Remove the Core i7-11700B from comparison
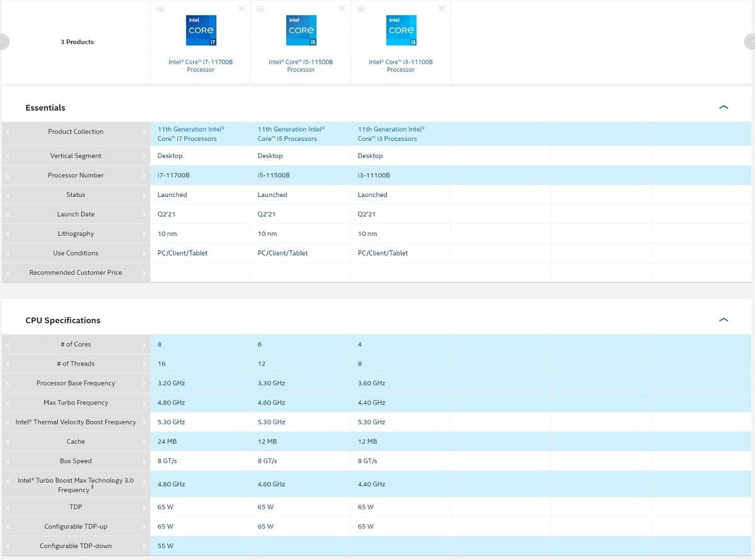This screenshot has width=755, height=560. coord(242,9)
